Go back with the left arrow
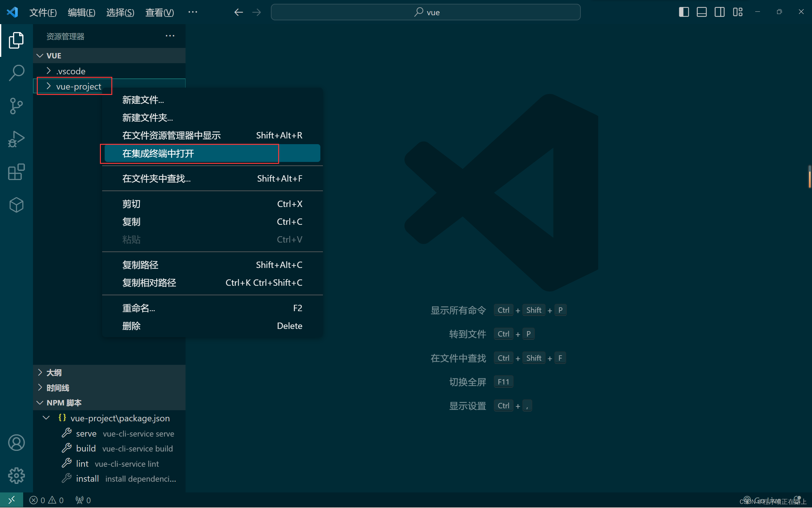This screenshot has height=508, width=812. 239,12
